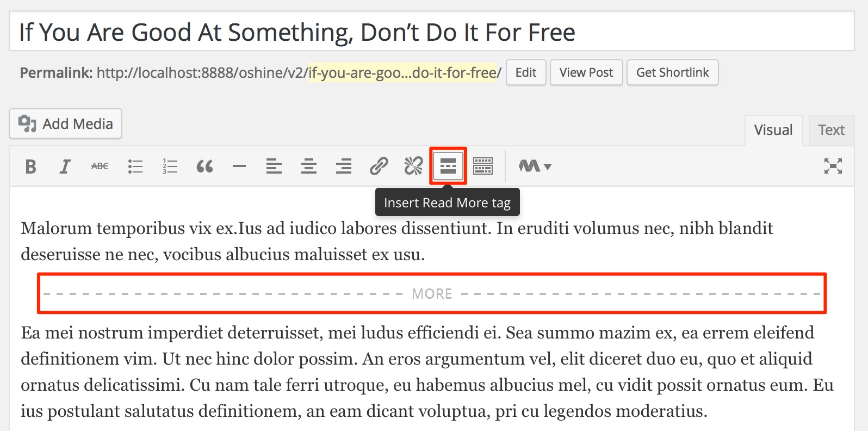The image size is (868, 431).
Task: Apply italic formatting
Action: pos(65,166)
